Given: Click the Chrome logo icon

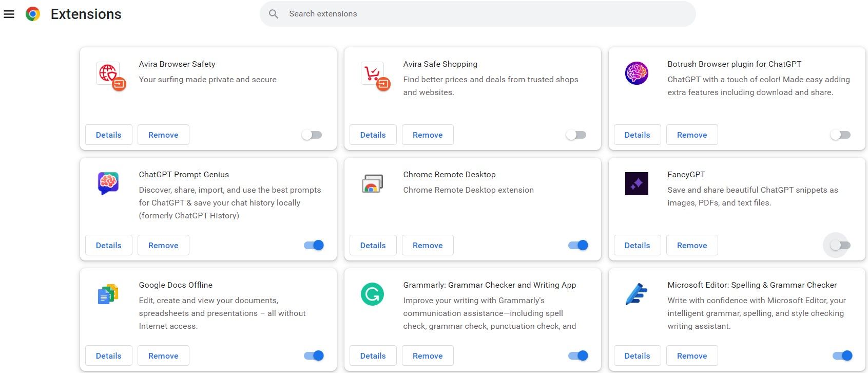Looking at the screenshot, I should 33,14.
